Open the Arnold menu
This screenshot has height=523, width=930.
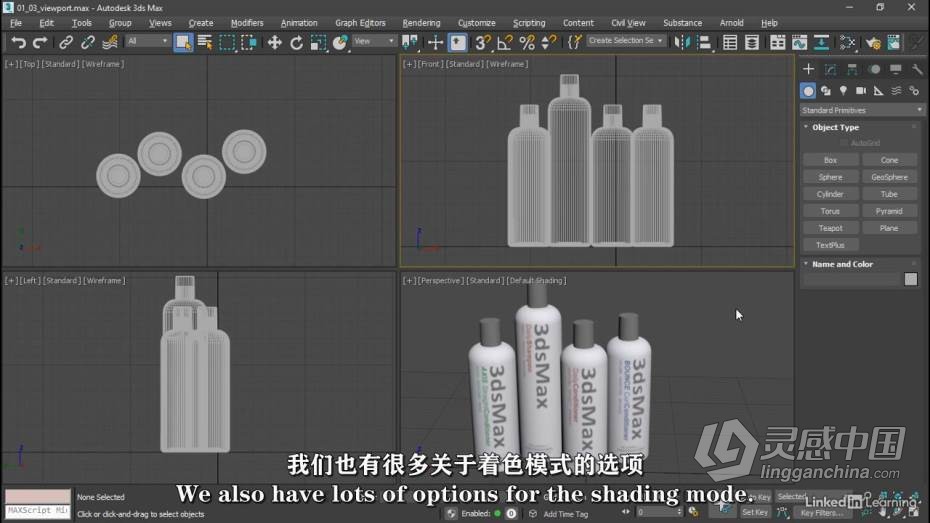(x=731, y=23)
